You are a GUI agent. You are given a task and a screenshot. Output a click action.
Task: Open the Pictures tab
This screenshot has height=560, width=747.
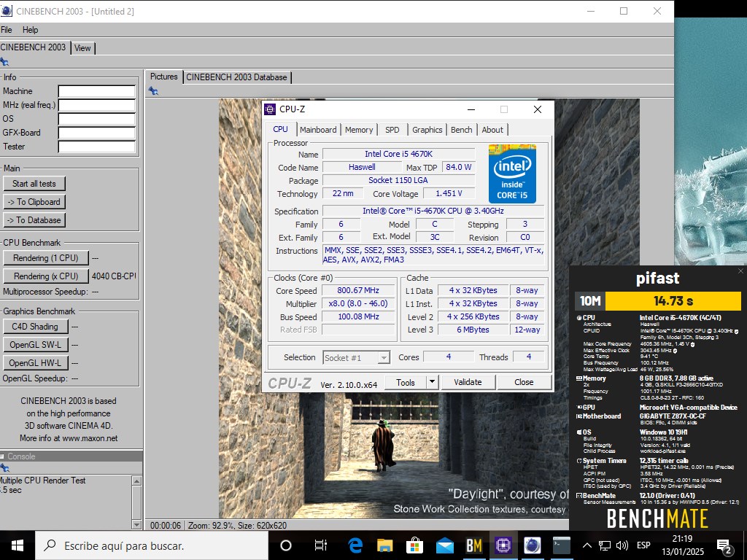coord(164,76)
